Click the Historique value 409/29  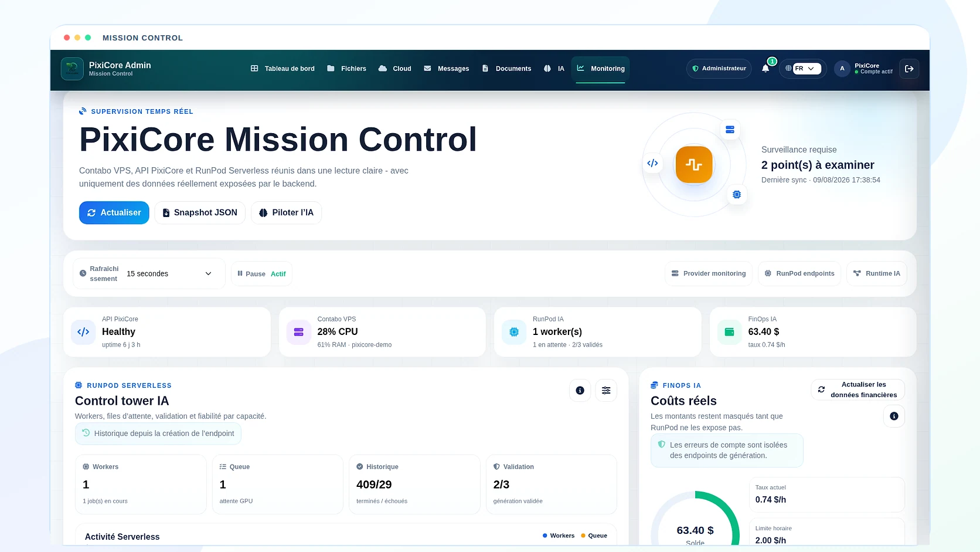374,485
